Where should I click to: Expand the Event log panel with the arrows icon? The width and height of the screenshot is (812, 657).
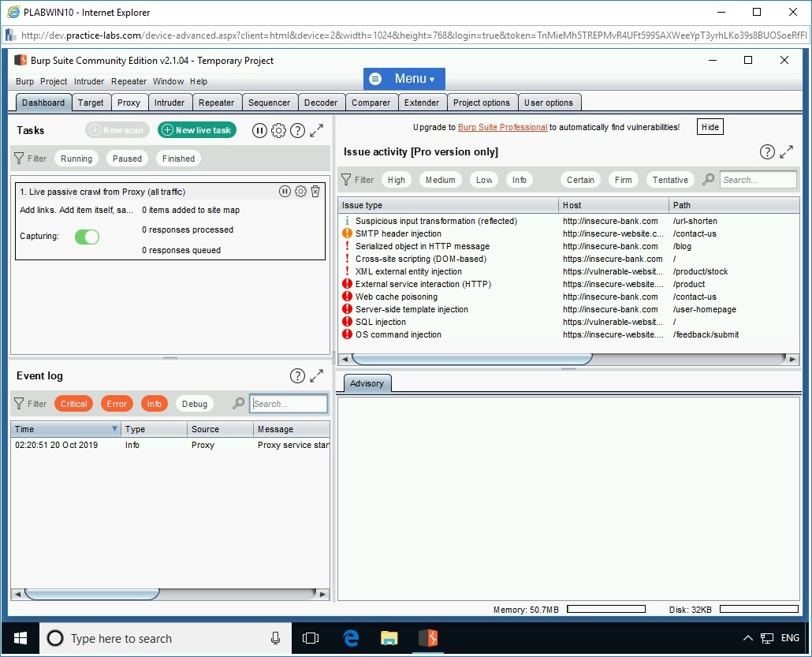(x=316, y=375)
